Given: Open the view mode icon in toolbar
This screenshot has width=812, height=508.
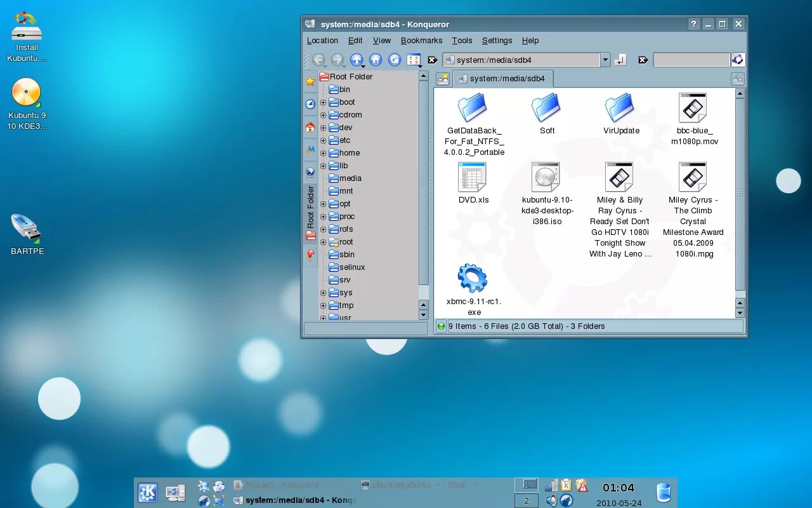Looking at the screenshot, I should (414, 60).
